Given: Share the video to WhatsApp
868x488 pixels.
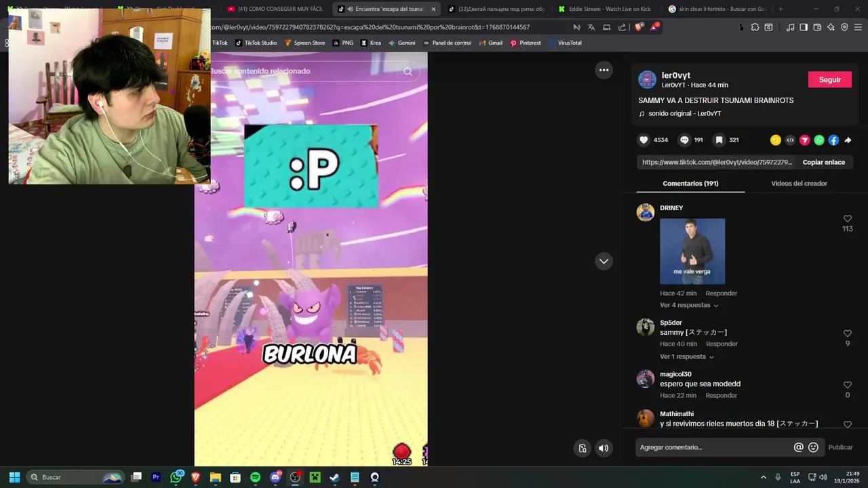Looking at the screenshot, I should pyautogui.click(x=819, y=140).
